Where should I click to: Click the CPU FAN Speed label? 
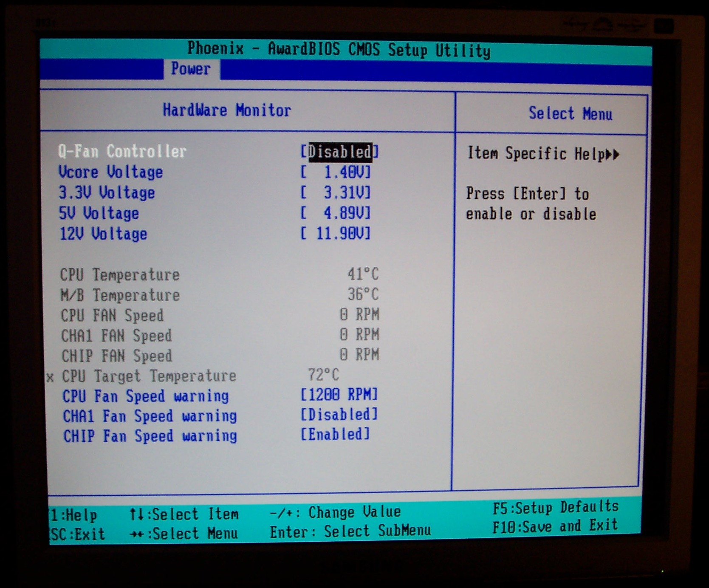(112, 315)
